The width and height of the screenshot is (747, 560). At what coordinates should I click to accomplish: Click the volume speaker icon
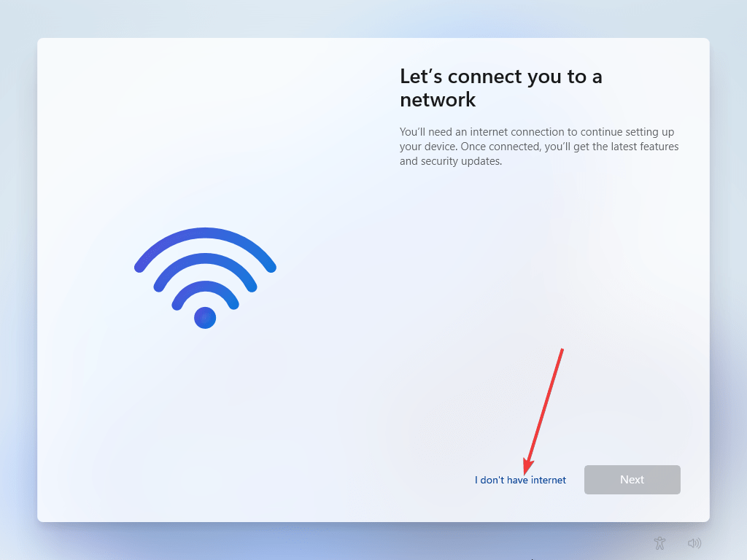(x=694, y=542)
